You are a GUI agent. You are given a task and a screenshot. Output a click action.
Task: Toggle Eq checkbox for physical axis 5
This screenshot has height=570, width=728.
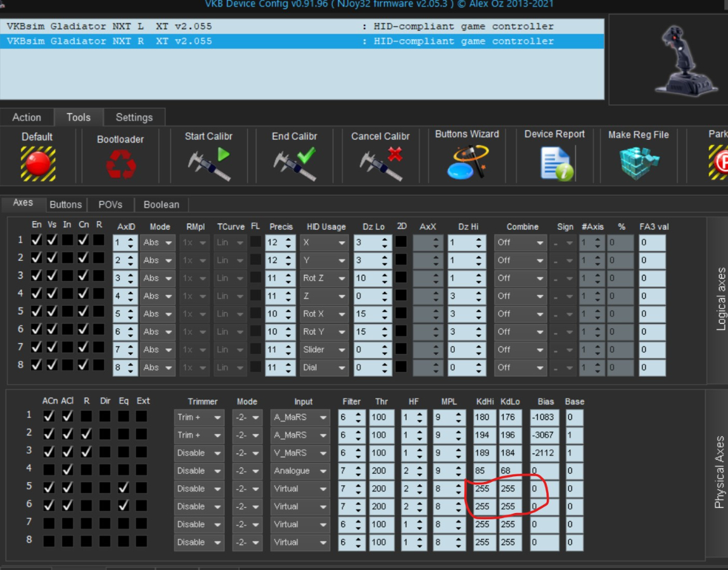click(x=123, y=488)
